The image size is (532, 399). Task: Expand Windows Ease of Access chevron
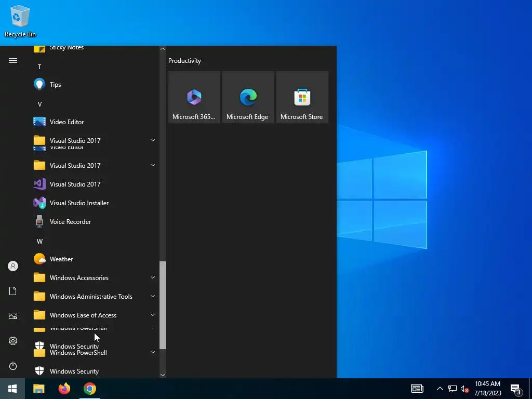[153, 315]
